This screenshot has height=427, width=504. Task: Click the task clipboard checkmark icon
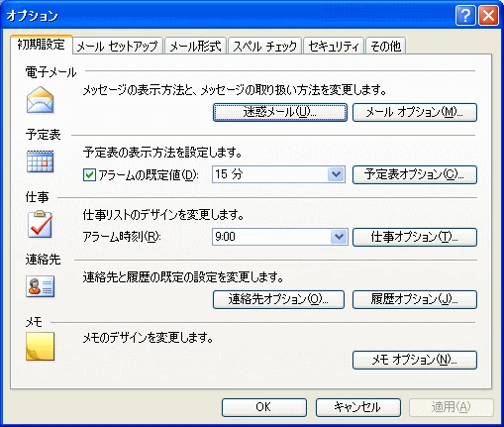(40, 224)
